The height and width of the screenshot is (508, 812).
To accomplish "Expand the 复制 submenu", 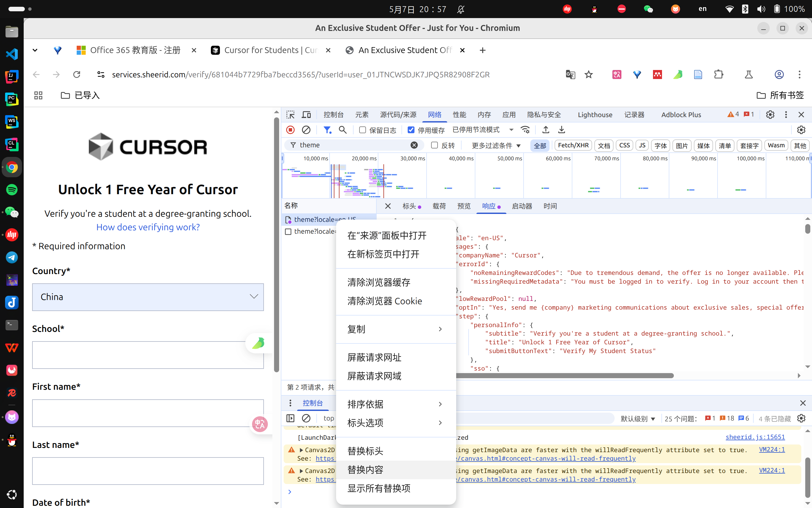I will point(396,329).
